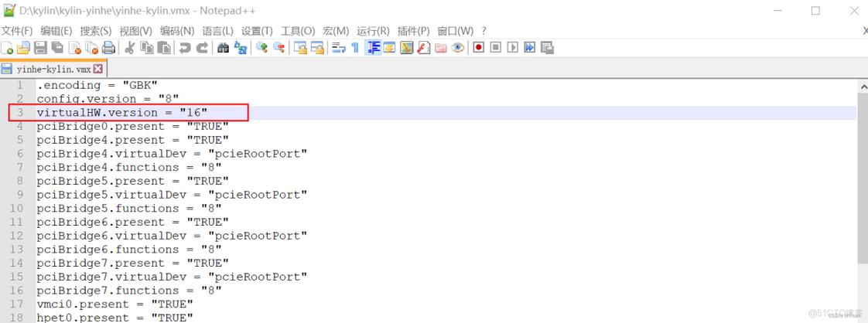Maximize the Notepad++ window
The image size is (868, 323).
click(x=815, y=11)
